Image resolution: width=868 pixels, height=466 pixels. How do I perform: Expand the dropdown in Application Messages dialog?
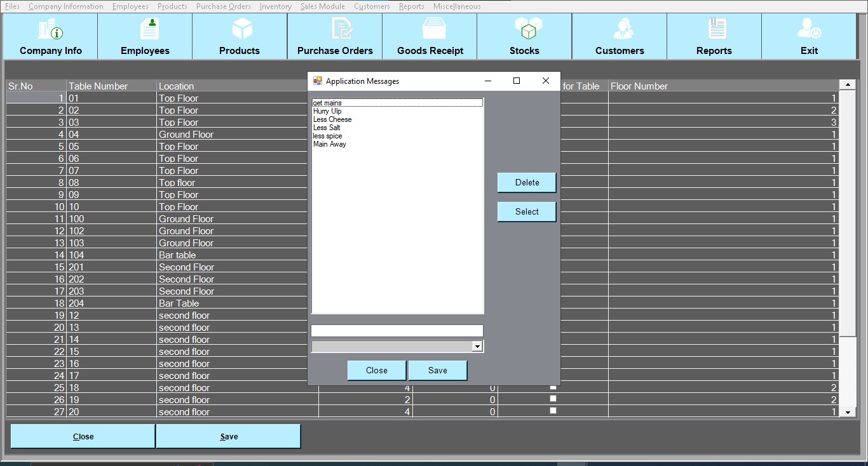pyautogui.click(x=477, y=347)
